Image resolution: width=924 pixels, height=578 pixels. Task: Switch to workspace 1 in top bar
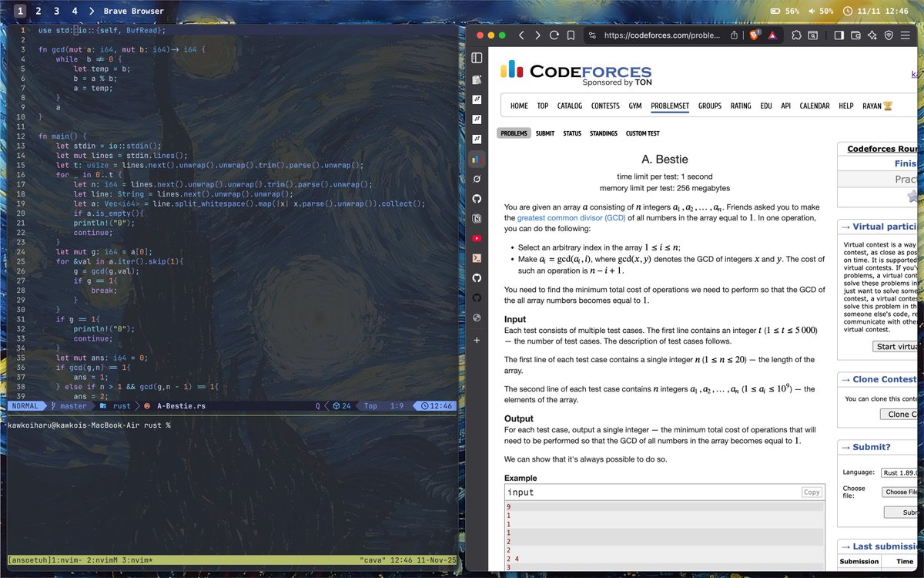pos(20,11)
